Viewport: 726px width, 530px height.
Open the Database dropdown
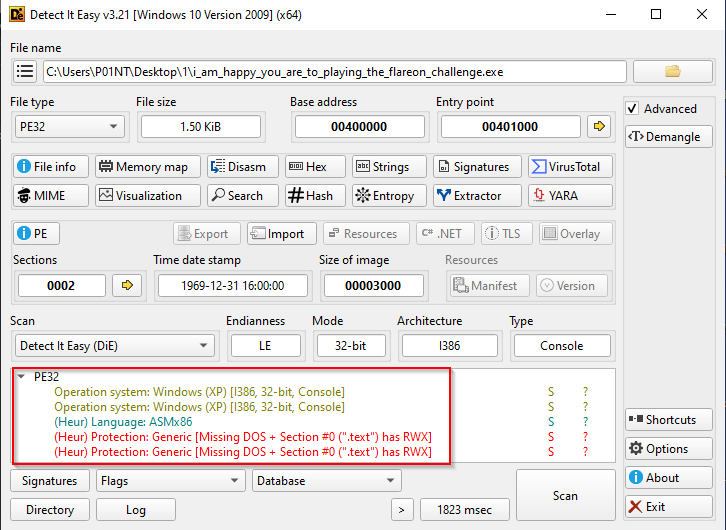click(x=326, y=480)
